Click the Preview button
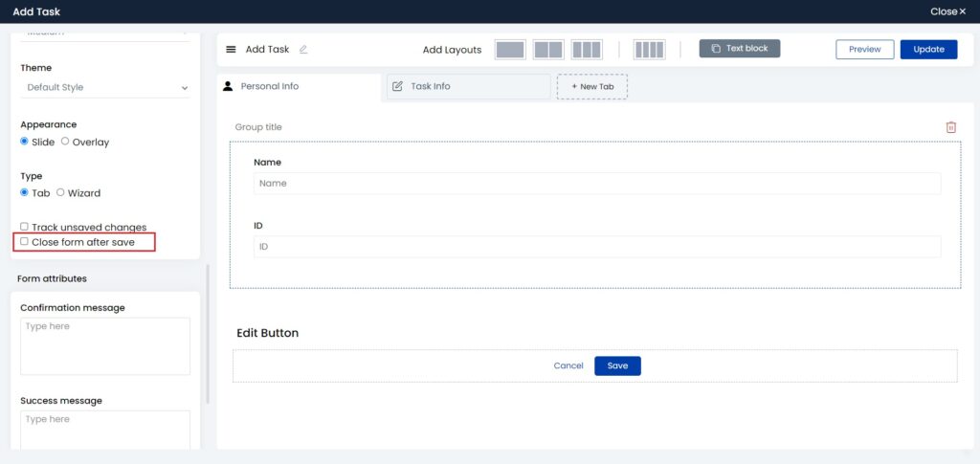Viewport: 980px width, 464px height. (864, 50)
